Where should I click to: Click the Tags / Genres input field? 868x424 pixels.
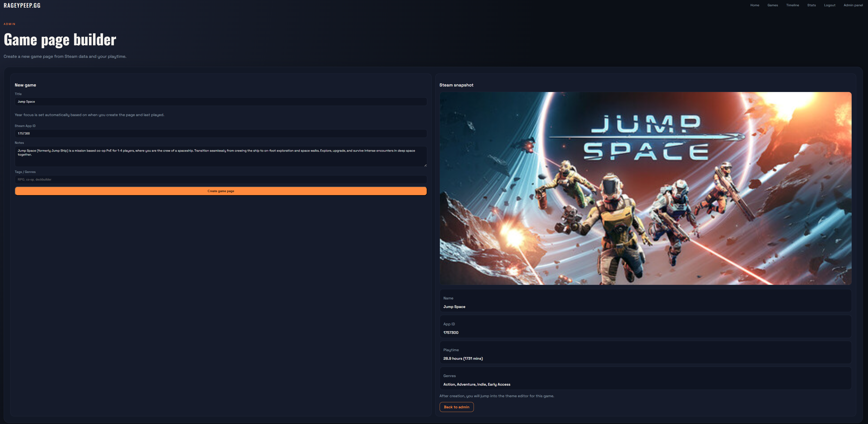point(221,179)
